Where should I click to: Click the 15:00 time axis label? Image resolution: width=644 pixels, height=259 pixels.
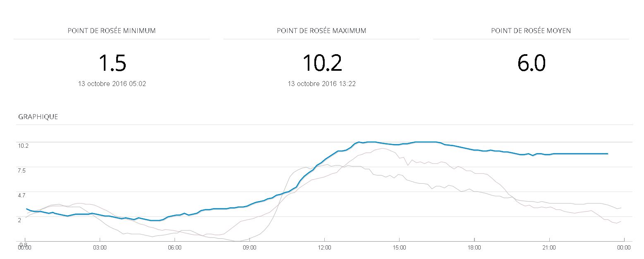pyautogui.click(x=399, y=248)
